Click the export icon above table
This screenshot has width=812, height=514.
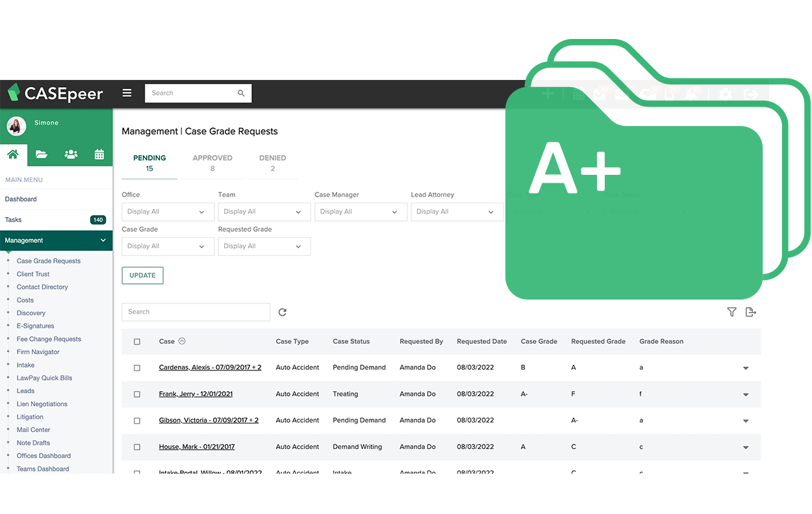[750, 313]
